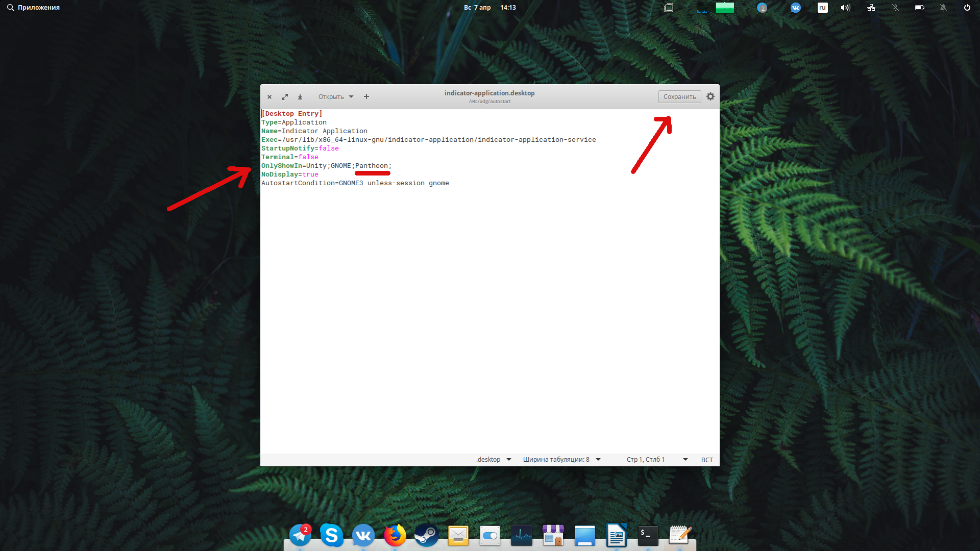Screen dimensions: 980x551
Task: Click the Name=Indicator Application line
Action: coord(314,131)
